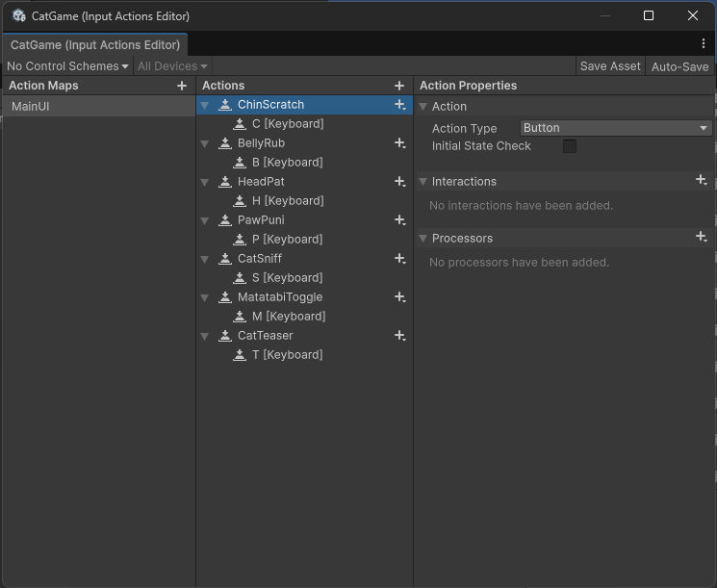717x588 pixels.
Task: Add a new action in Actions panel header
Action: 399,86
